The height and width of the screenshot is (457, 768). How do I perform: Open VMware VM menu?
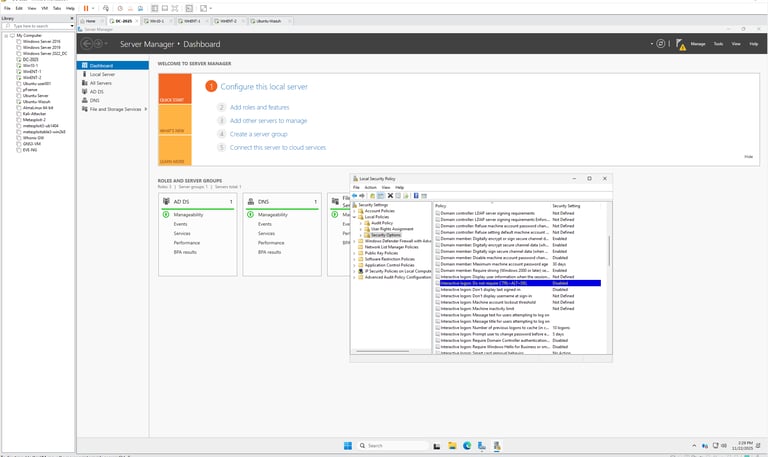pyautogui.click(x=45, y=8)
